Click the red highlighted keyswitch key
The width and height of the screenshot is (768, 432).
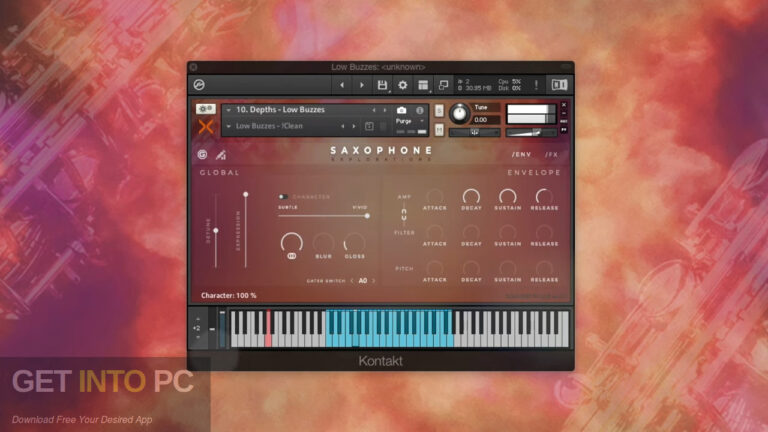point(268,329)
